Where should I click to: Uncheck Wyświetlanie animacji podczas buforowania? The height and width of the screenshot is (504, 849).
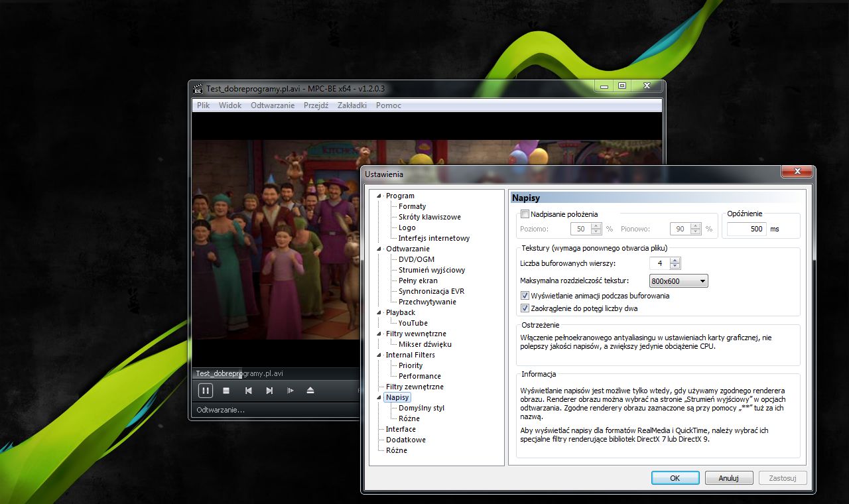(x=525, y=296)
